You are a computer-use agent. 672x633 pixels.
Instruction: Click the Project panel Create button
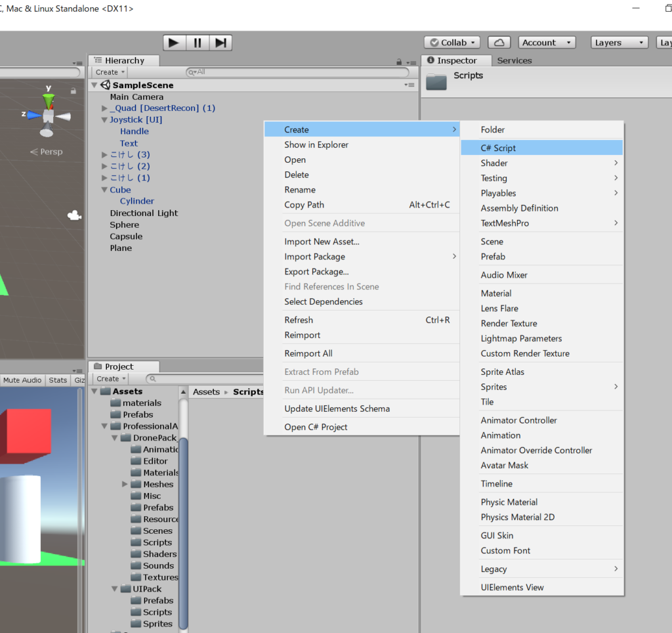pyautogui.click(x=110, y=379)
